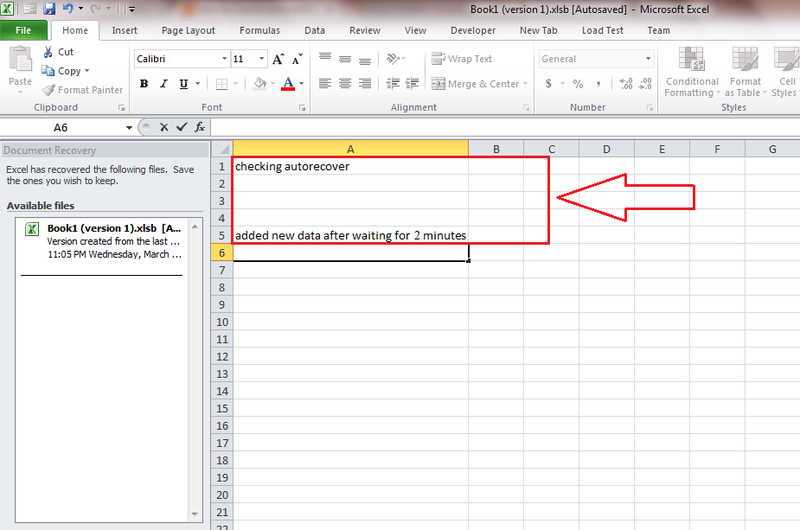The height and width of the screenshot is (530, 800).
Task: Click Document Recovery list scroll down arrow
Action: coord(194,514)
